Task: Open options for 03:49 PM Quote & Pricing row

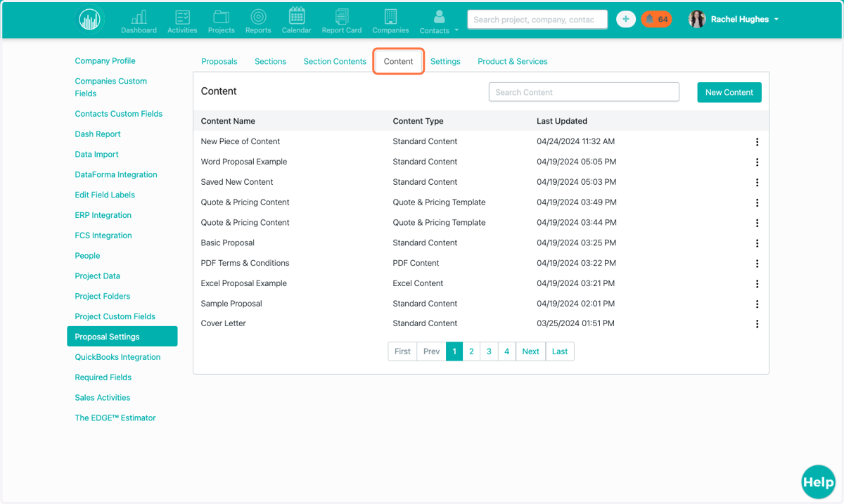Action: 757,203
